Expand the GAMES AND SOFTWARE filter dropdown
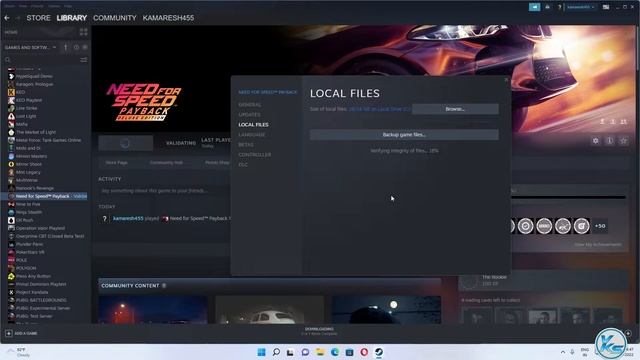This screenshot has height=360, width=640. (30, 47)
